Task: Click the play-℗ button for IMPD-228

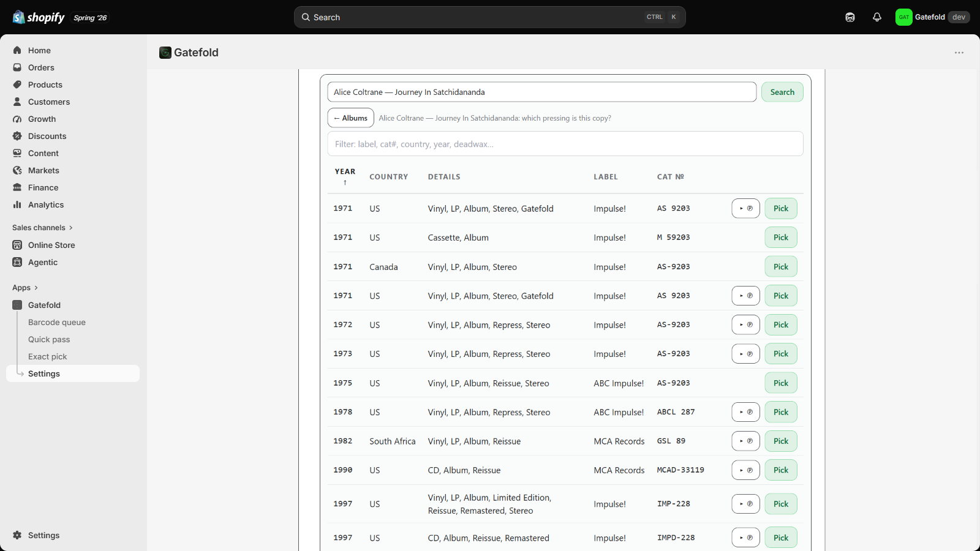Action: click(745, 538)
